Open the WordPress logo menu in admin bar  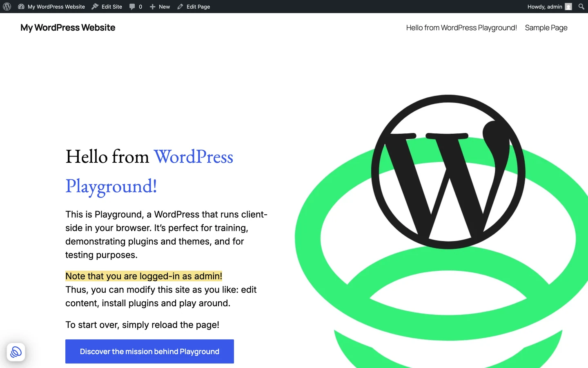[x=7, y=7]
